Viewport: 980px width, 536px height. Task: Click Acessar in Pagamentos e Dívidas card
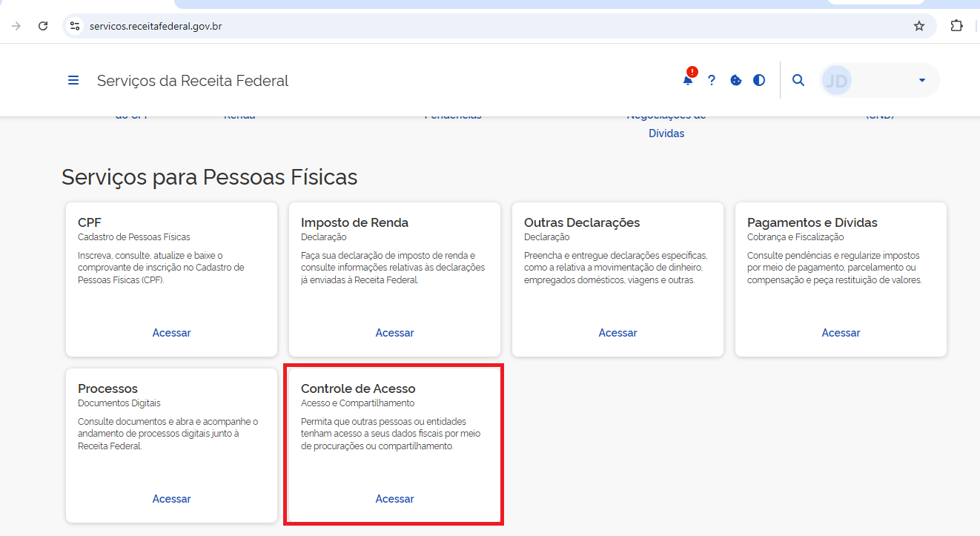coord(841,333)
